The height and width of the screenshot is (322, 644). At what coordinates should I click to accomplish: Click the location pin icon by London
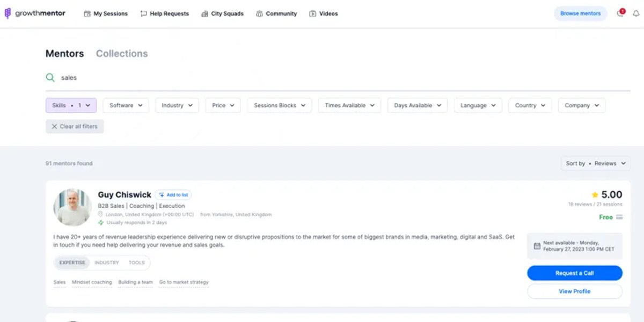[x=100, y=215]
